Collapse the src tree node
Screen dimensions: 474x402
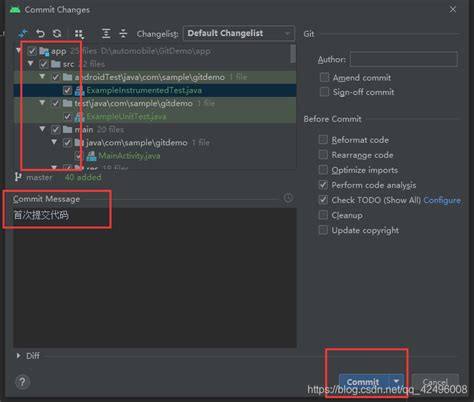point(31,63)
